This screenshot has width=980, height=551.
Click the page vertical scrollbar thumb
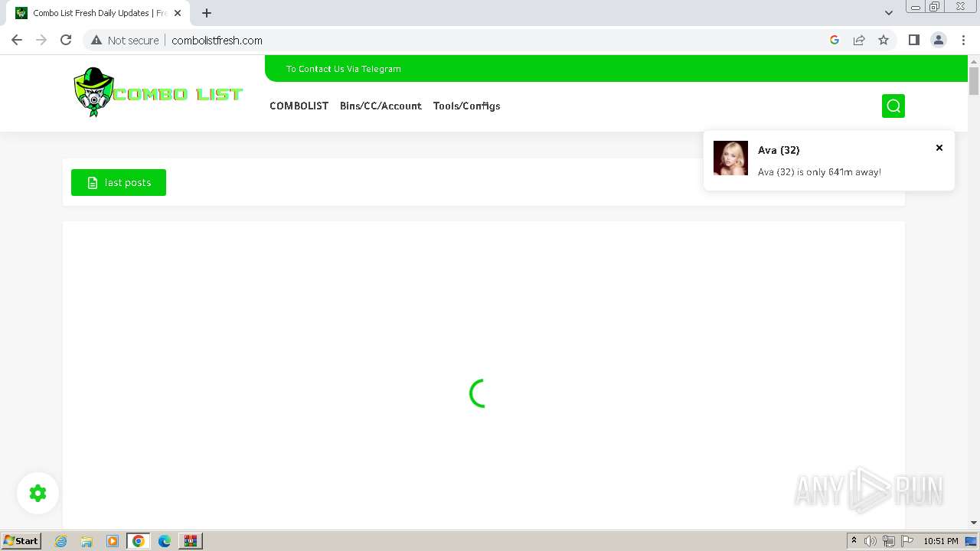click(973, 80)
